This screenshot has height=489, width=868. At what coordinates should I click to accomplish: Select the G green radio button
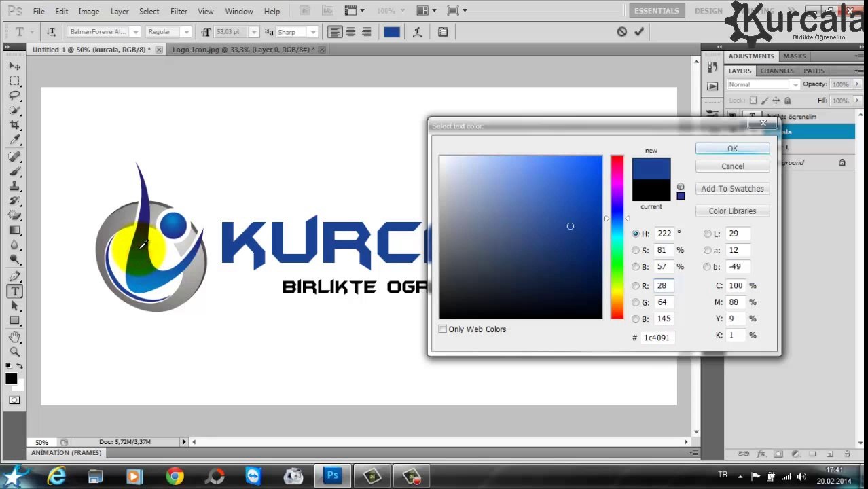click(x=636, y=302)
